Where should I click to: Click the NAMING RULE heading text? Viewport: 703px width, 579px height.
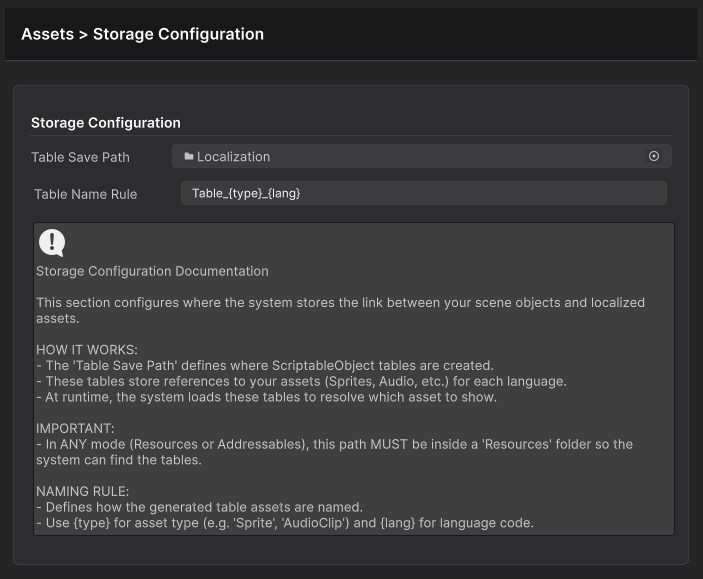click(x=82, y=492)
